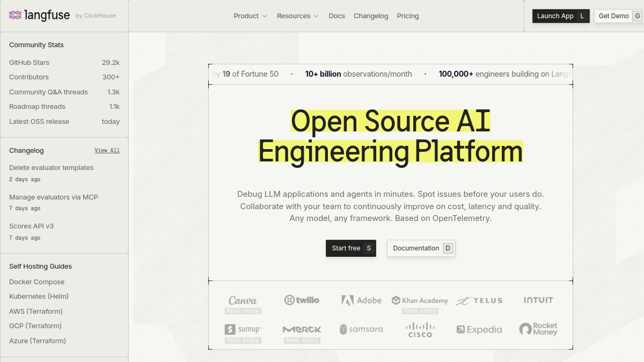The width and height of the screenshot is (644, 362).
Task: Open the Azure (Terraform) guide
Action: point(38,341)
